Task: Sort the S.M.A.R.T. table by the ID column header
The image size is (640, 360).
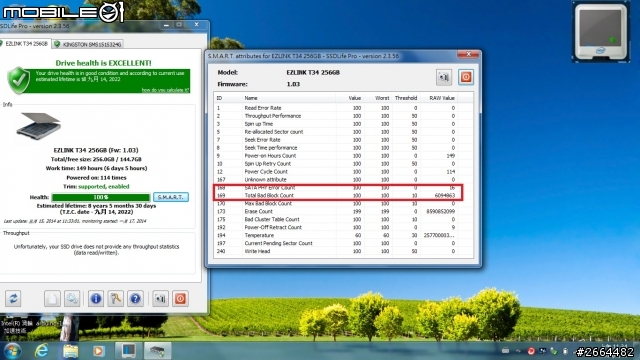Action: click(x=228, y=98)
